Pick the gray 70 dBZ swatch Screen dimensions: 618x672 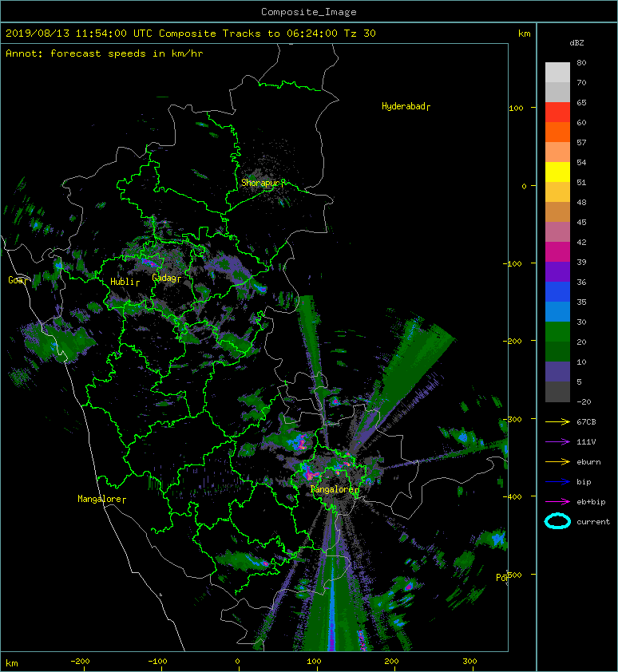pyautogui.click(x=557, y=92)
